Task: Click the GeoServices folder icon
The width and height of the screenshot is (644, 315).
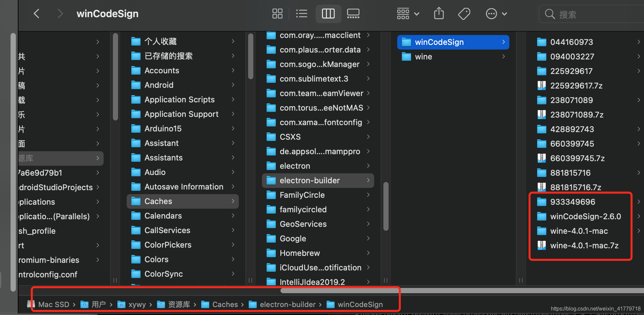Action: tap(271, 224)
